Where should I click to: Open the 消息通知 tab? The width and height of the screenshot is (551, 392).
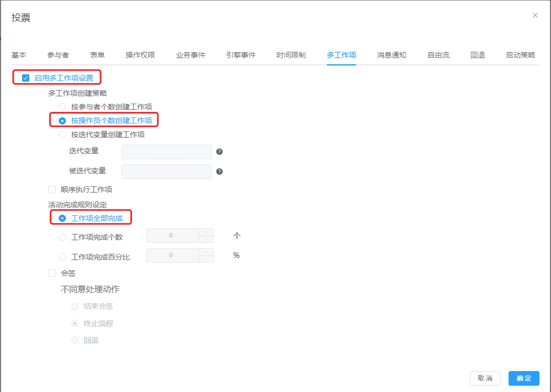click(391, 55)
